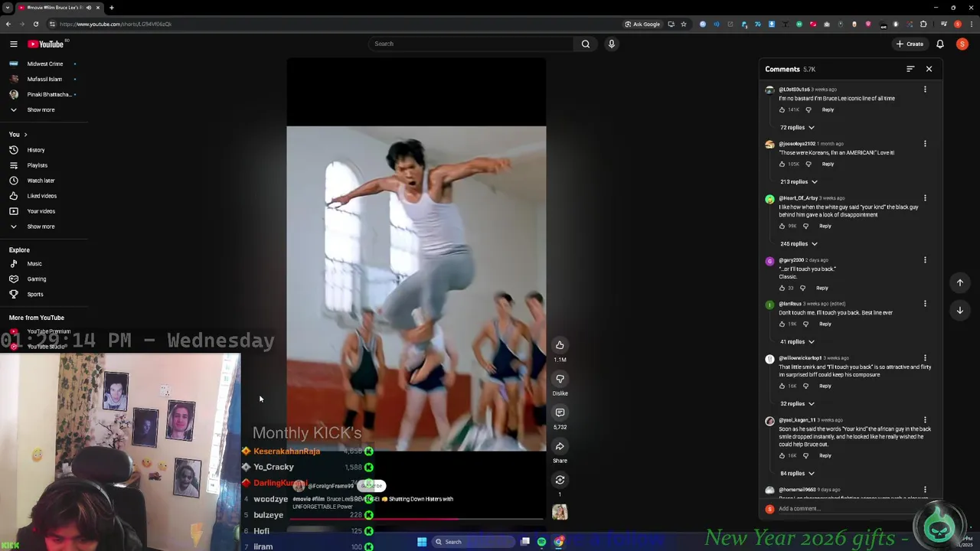Viewport: 980px width, 551px height.
Task: Expand 41 replies thread
Action: point(797,341)
